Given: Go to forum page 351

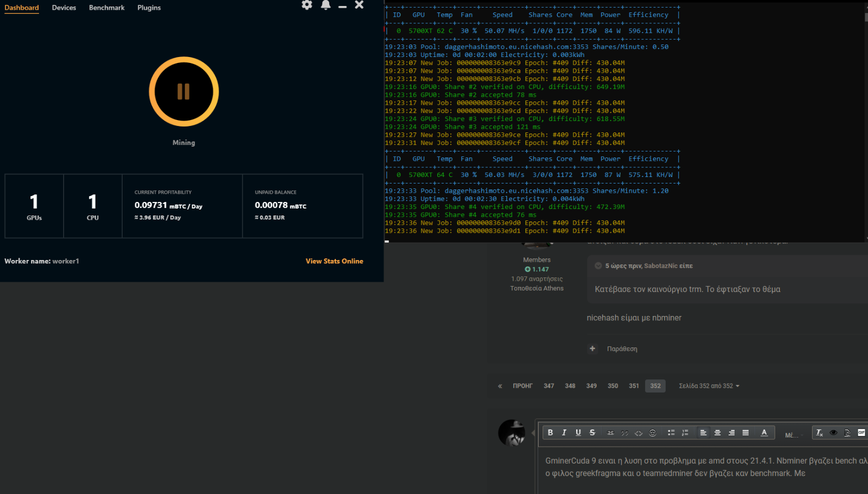Looking at the screenshot, I should (634, 386).
